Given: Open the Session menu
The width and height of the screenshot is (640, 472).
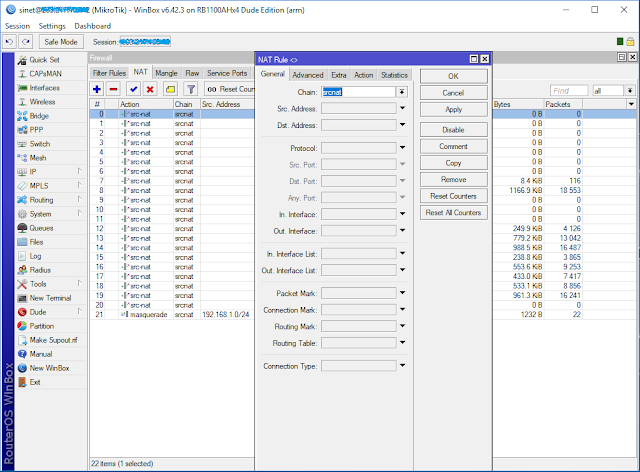Looking at the screenshot, I should coord(18,26).
